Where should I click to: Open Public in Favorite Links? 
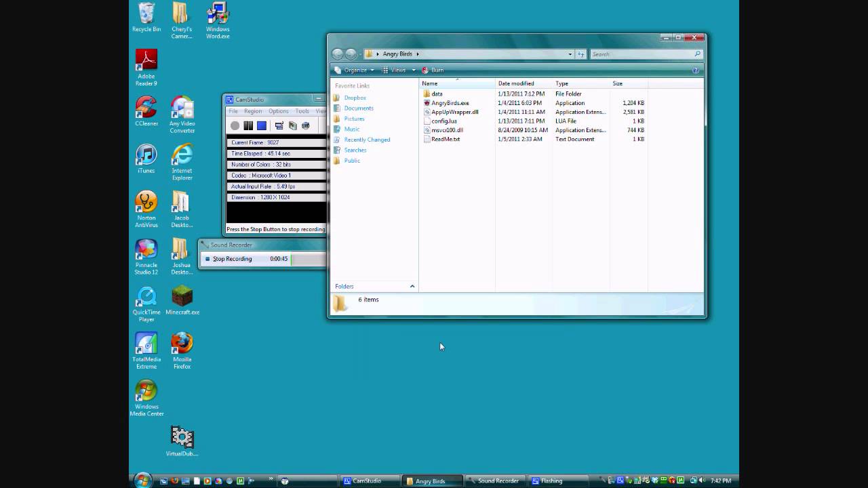click(347, 161)
